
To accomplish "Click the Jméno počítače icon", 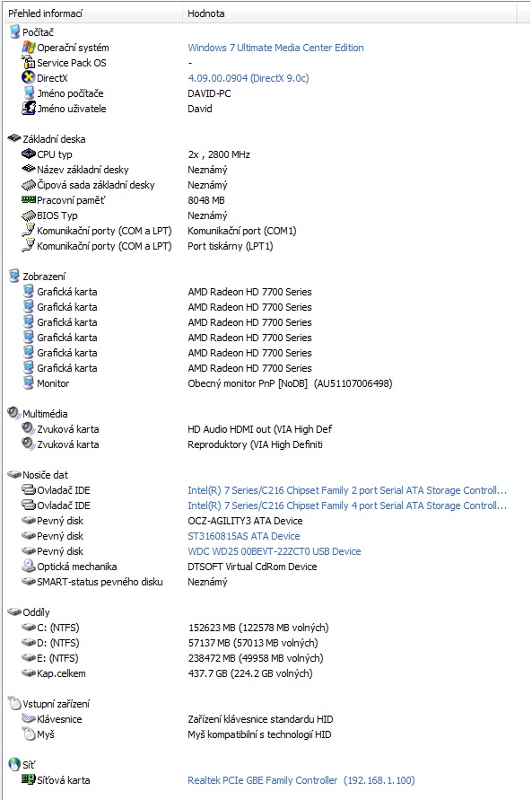I will tap(29, 92).
